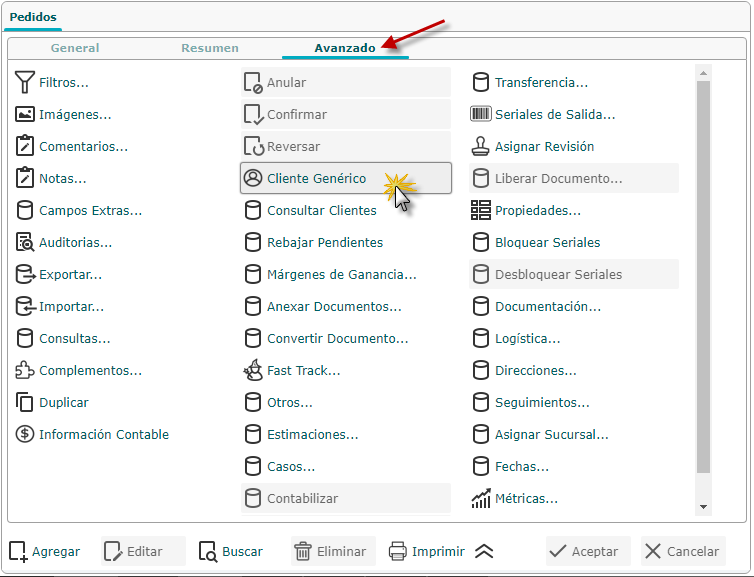Click the Cancelar button

click(x=683, y=552)
